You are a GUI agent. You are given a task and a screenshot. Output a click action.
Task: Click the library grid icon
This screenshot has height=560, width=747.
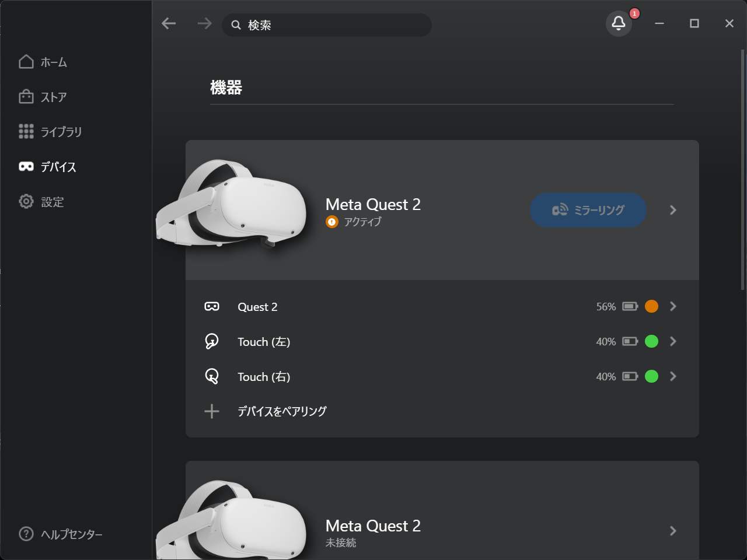pos(26,131)
